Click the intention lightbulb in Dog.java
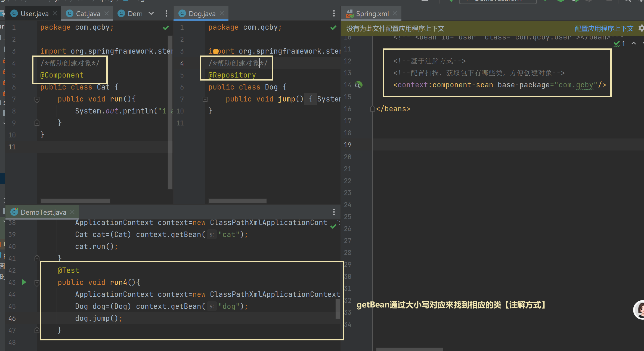Screen dimensions: 644x351 [216, 51]
